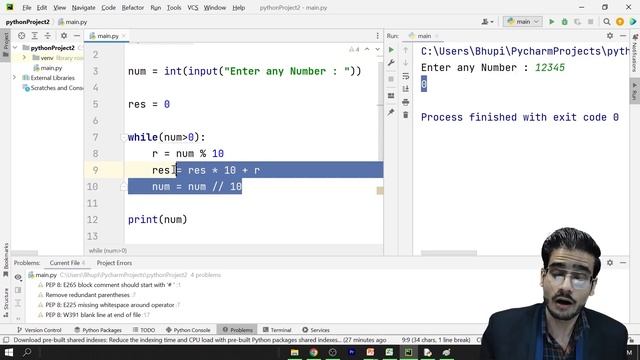Click Up the Stack Trace arrow
The height and width of the screenshot is (360, 640).
[405, 50]
